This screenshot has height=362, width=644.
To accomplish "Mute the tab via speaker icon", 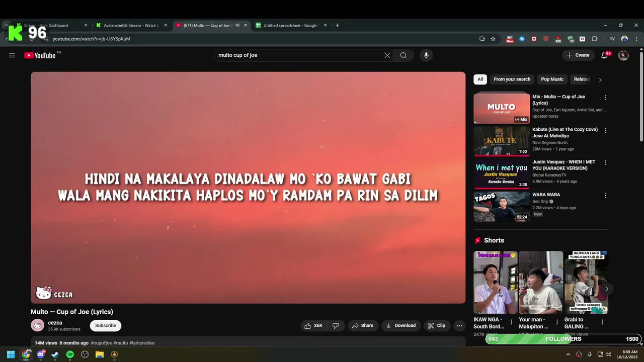I will [x=237, y=25].
